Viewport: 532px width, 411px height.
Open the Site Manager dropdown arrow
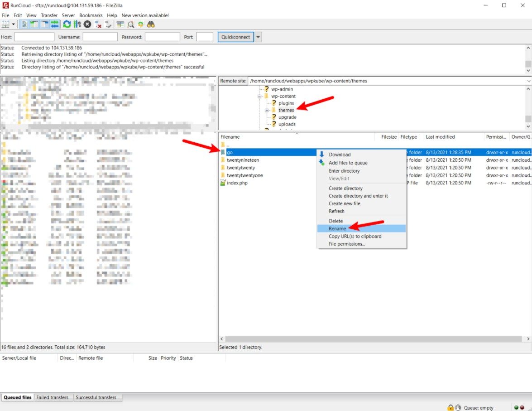(x=14, y=24)
